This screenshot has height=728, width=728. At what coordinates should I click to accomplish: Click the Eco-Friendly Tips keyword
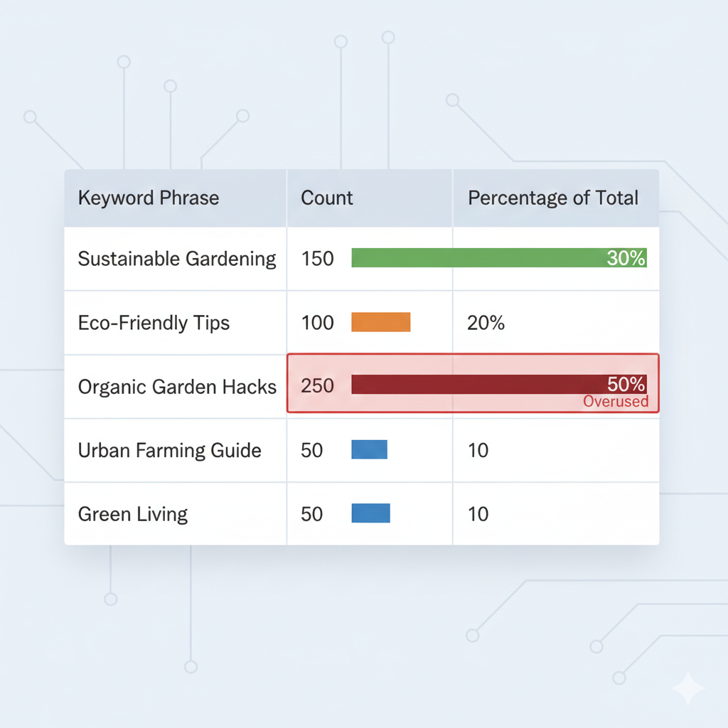tap(154, 323)
